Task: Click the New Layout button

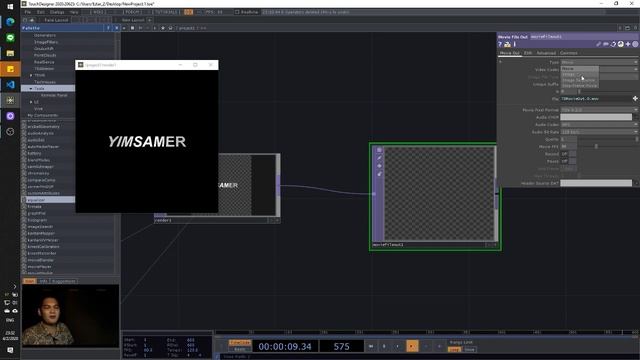Action: tap(133, 20)
